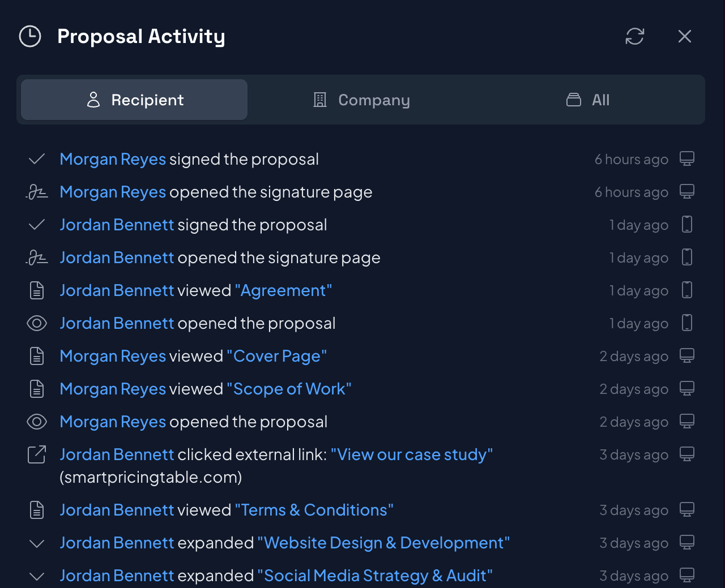
Task: Open the "Scope of Work" section link
Action: coord(289,389)
